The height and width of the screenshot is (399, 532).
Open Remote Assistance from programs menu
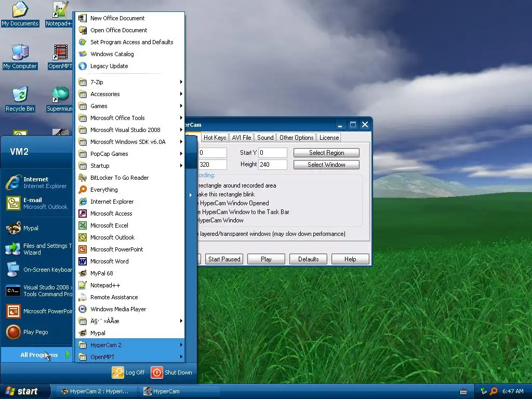pyautogui.click(x=129, y=297)
